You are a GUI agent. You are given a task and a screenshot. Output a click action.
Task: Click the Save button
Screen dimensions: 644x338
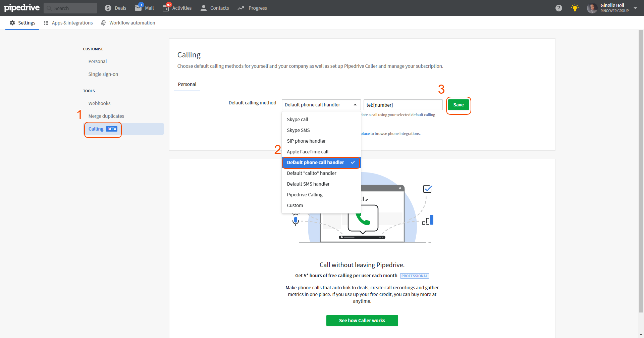click(x=459, y=105)
